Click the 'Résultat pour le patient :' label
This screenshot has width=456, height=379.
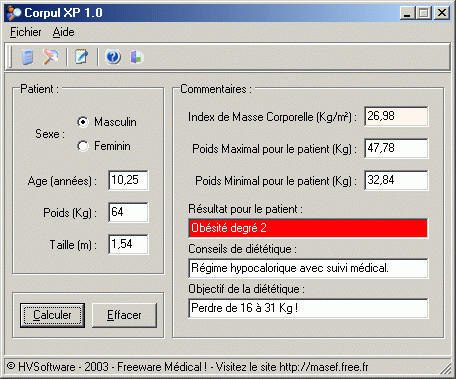point(245,209)
